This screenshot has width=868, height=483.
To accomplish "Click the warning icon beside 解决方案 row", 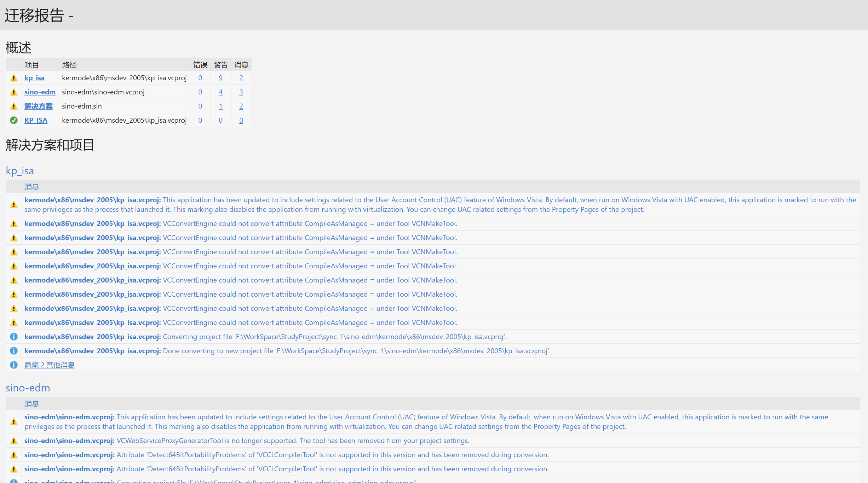I will point(14,106).
